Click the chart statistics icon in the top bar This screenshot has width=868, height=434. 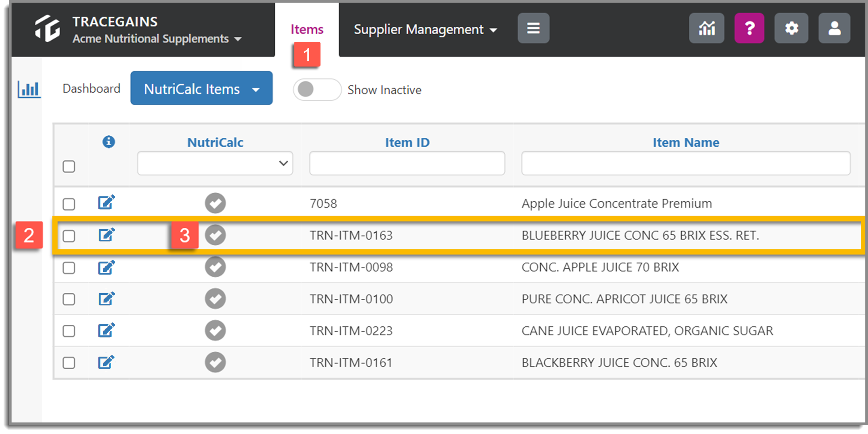tap(706, 28)
